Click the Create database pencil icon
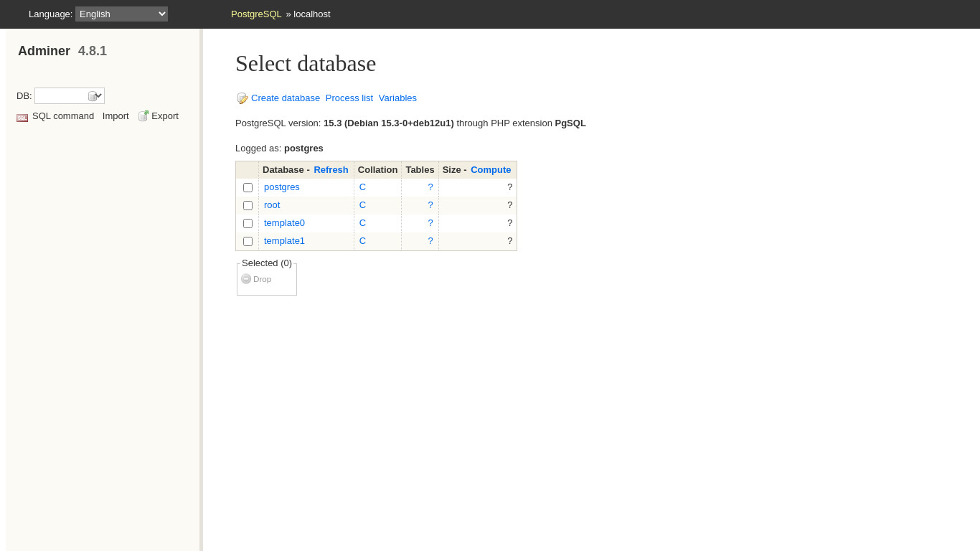Screen dimensions: 980x551 click(242, 98)
